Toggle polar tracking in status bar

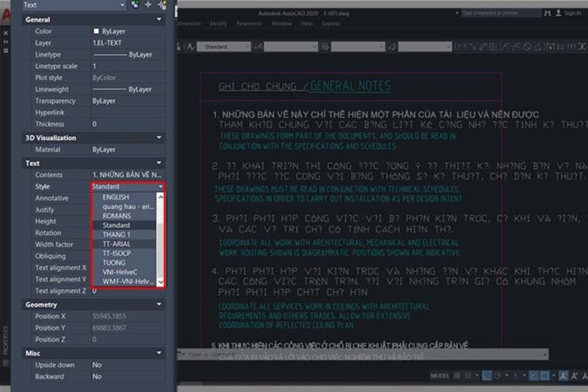tap(497, 375)
